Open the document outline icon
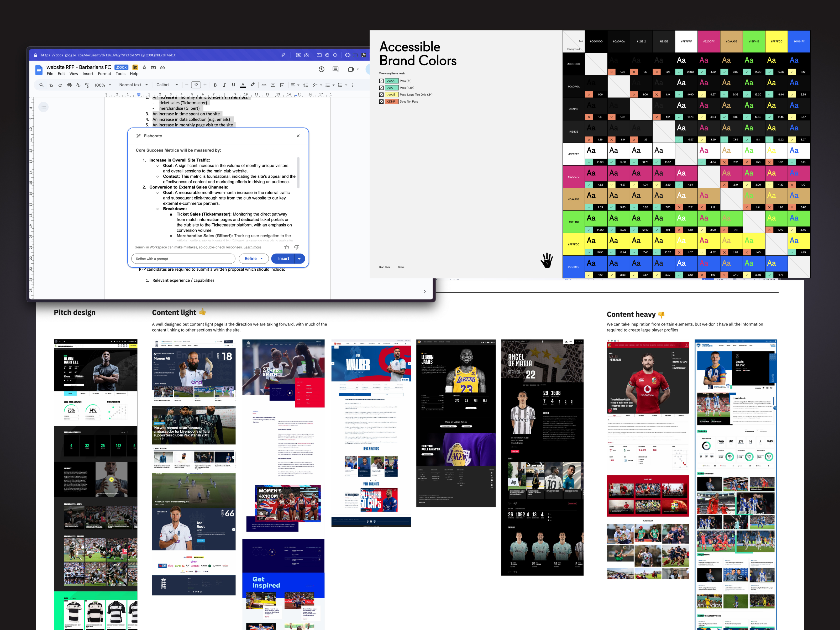This screenshot has height=630, width=840. pos(44,107)
